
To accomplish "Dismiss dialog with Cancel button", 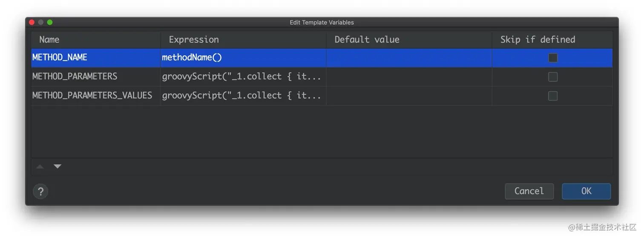I will pos(529,191).
